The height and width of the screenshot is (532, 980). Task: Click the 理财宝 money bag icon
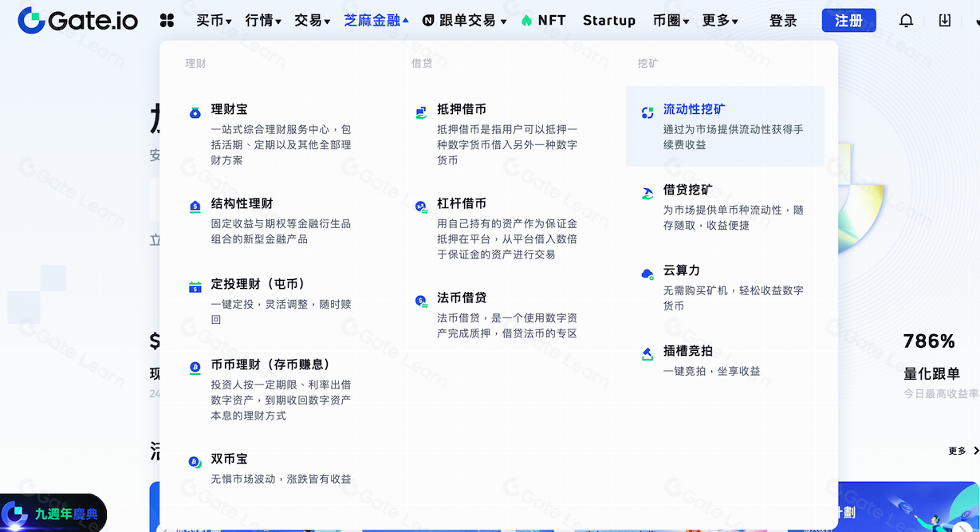click(195, 113)
